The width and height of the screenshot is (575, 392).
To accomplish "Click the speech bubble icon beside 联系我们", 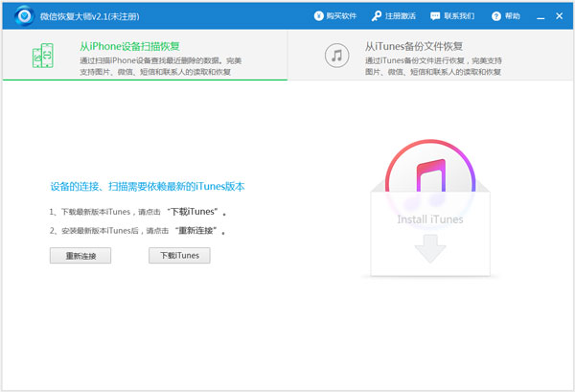I will point(435,16).
